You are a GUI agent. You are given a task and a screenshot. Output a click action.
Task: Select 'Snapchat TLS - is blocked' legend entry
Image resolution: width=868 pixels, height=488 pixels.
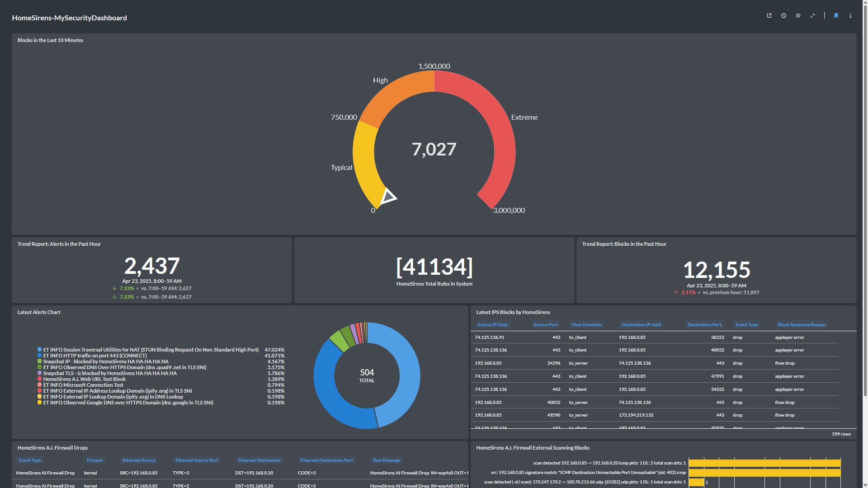tap(110, 373)
